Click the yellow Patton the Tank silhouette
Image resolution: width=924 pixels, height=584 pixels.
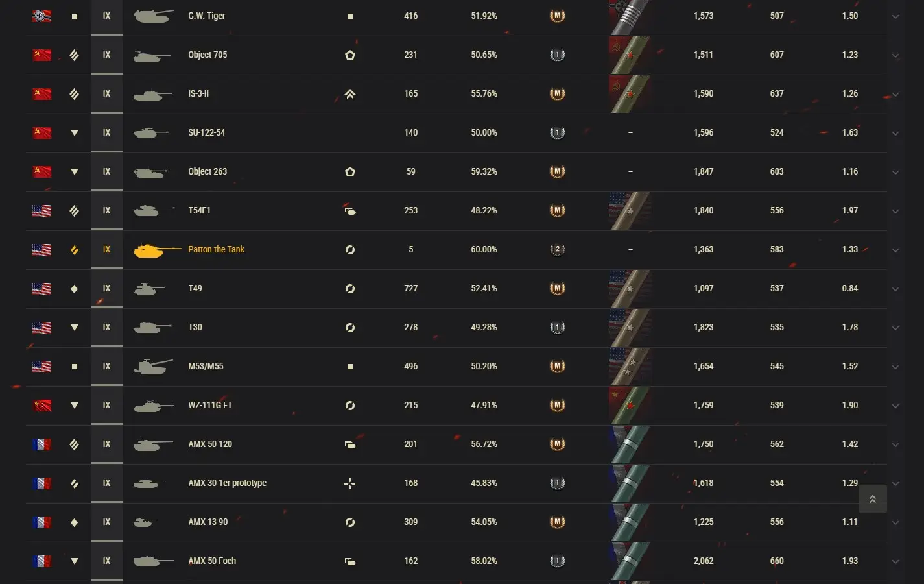156,250
